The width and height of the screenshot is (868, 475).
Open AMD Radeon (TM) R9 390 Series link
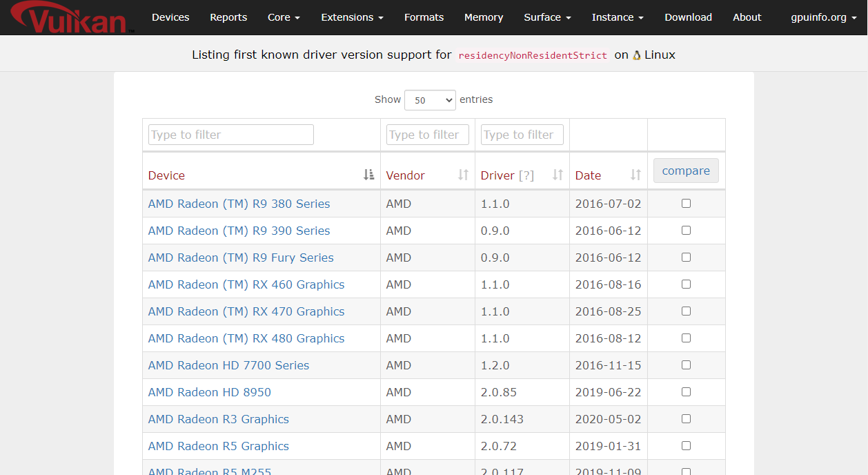click(x=239, y=231)
